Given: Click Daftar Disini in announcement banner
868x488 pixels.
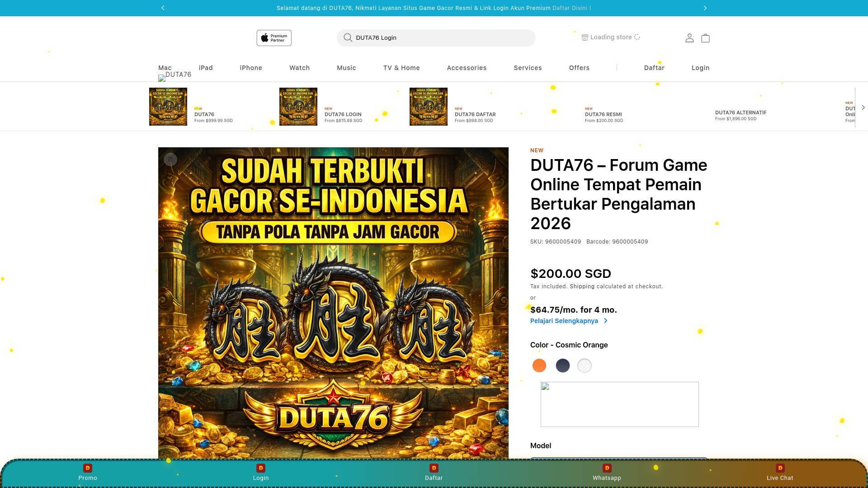Looking at the screenshot, I should pos(571,8).
